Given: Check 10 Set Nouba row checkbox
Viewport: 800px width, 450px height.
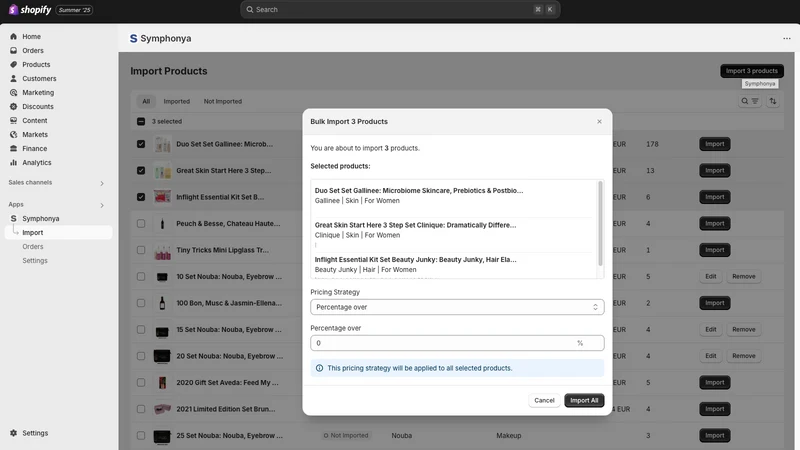Looking at the screenshot, I should pyautogui.click(x=141, y=277).
